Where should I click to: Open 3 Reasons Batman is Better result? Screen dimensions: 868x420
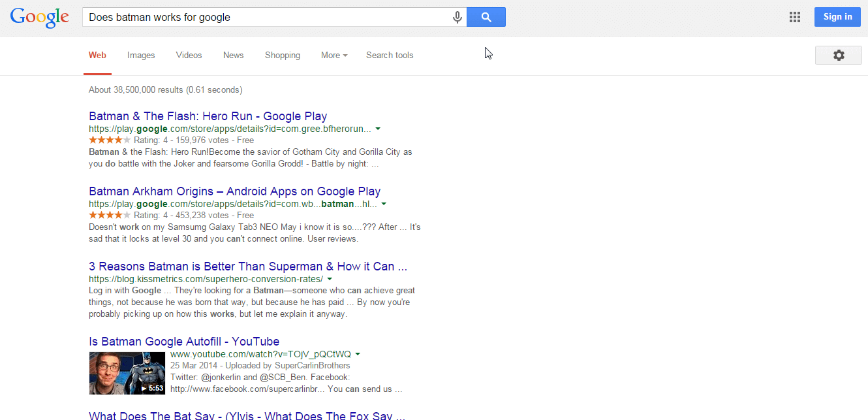pos(248,267)
